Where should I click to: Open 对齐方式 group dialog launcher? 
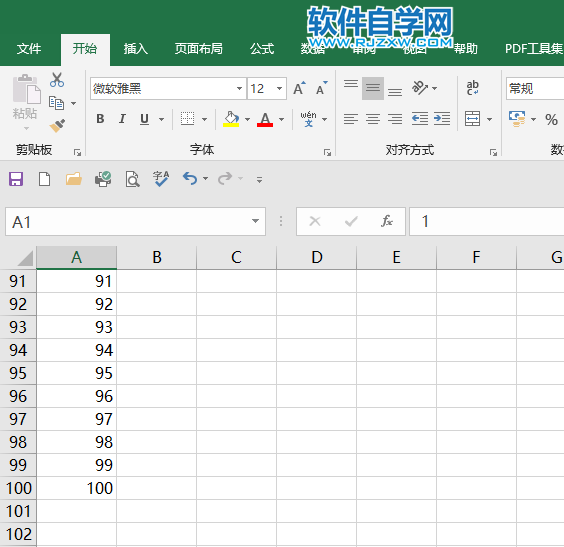point(493,152)
